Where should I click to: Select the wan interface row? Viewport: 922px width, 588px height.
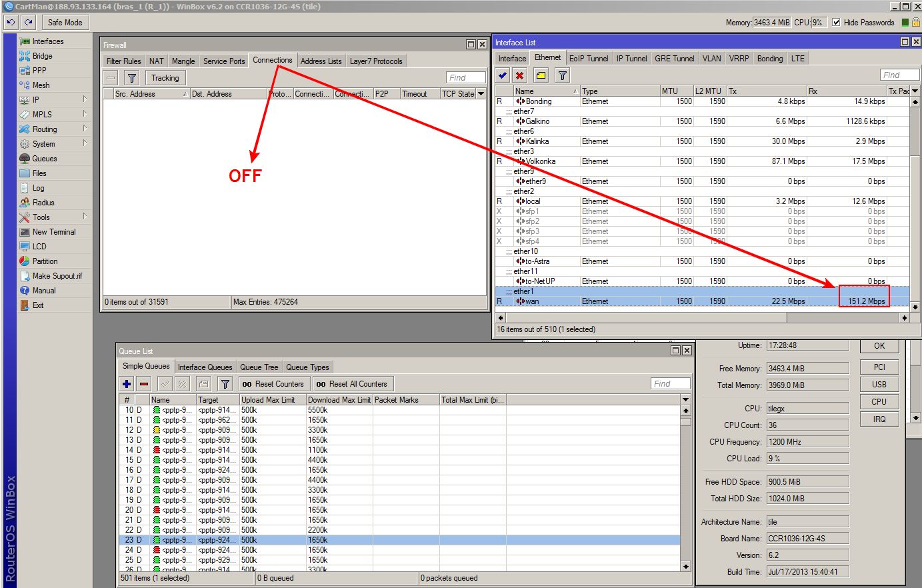pos(702,301)
